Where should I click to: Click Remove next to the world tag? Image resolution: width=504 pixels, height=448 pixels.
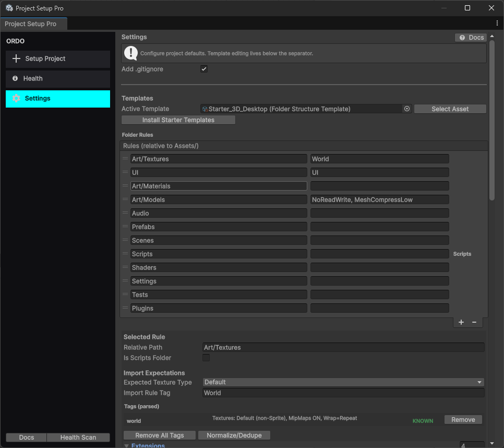(x=463, y=420)
